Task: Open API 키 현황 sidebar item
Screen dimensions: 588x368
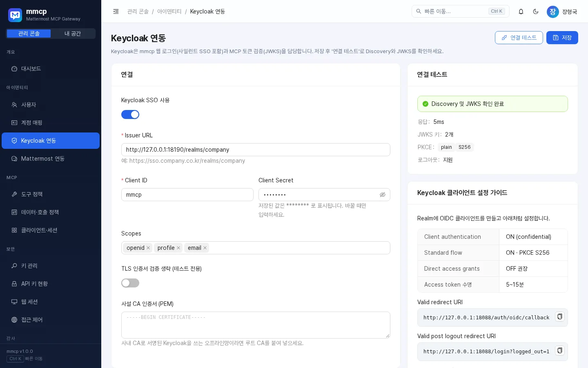Action: point(51,284)
